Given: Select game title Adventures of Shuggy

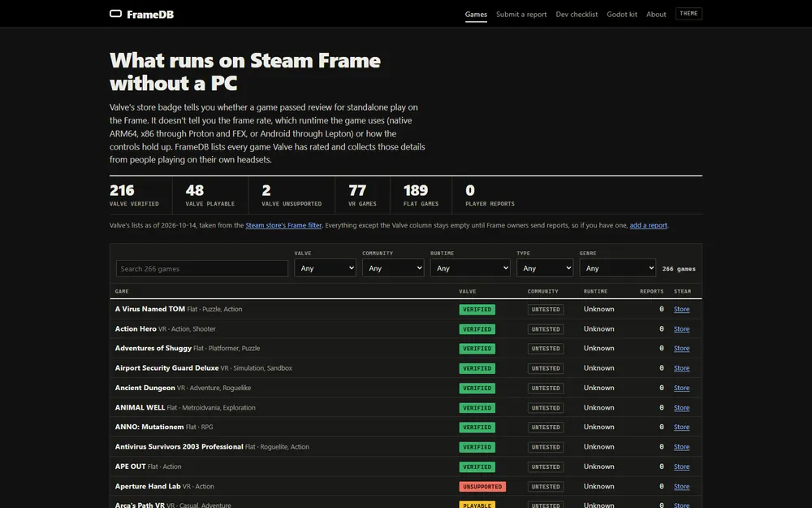Looking at the screenshot, I should pos(153,349).
